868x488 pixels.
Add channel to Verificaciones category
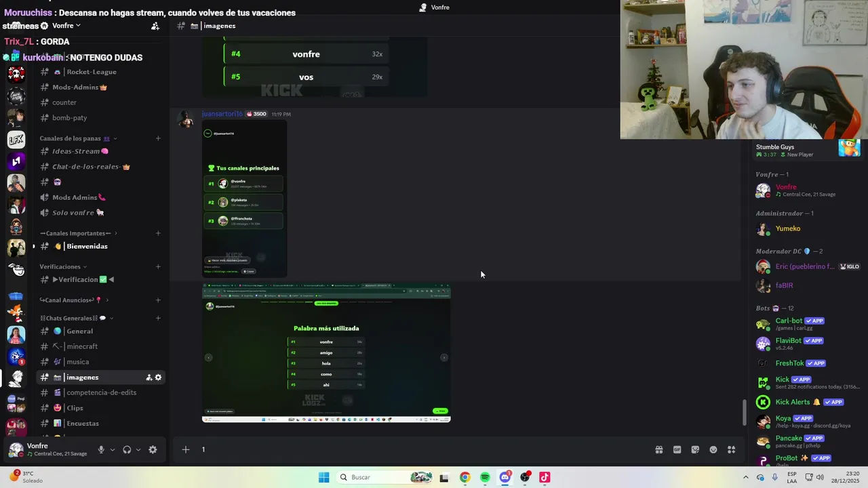pyautogui.click(x=158, y=266)
